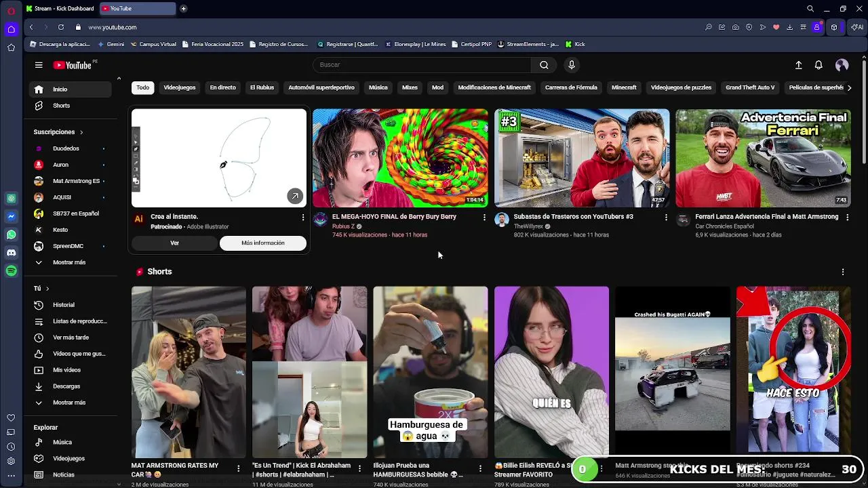Open browser history clock in sidebar

point(11,447)
